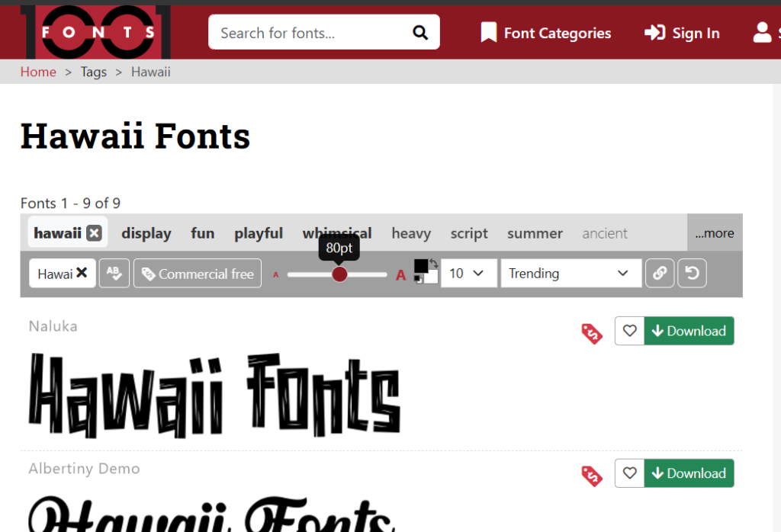Open the 1001 Fonts logo homepage
The height and width of the screenshot is (532, 781).
pos(95,32)
